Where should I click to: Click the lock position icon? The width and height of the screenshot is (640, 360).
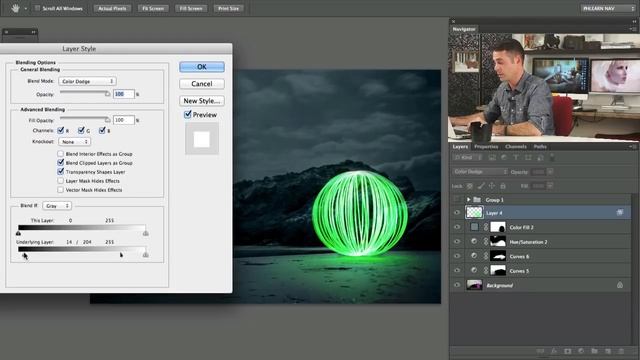pos(492,186)
